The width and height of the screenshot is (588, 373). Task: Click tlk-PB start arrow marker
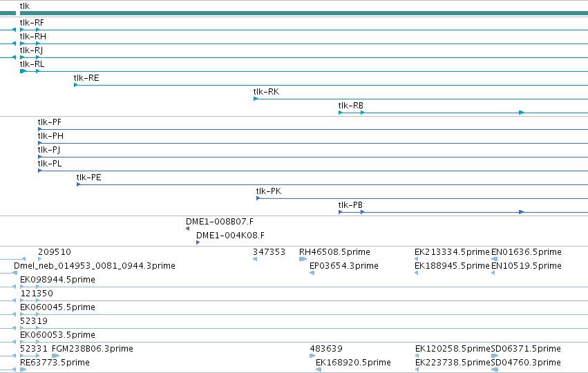340,212
